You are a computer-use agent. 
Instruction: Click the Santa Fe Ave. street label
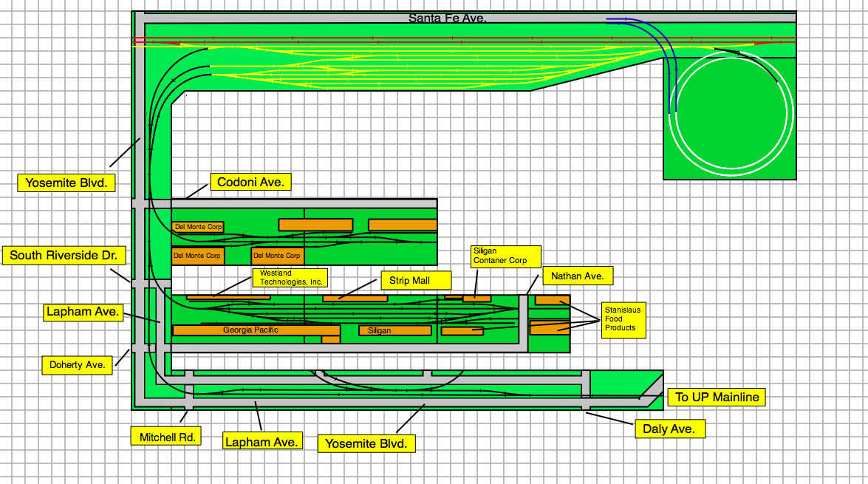[447, 18]
